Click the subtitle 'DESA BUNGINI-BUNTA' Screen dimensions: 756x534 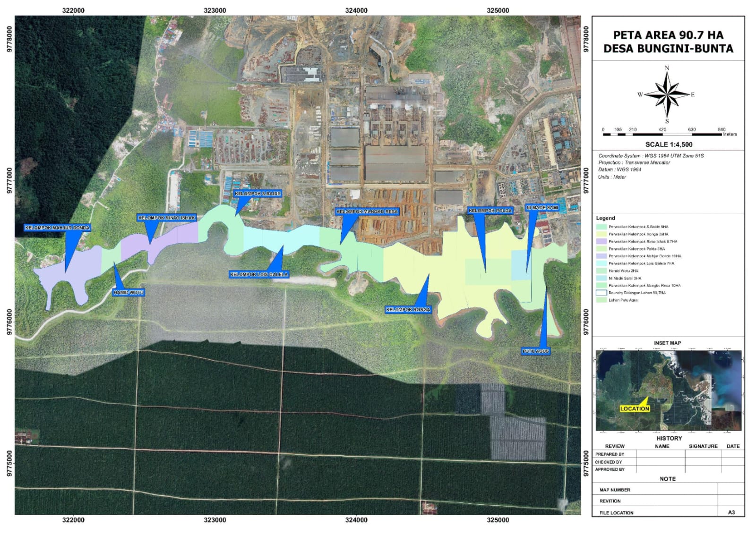click(668, 49)
